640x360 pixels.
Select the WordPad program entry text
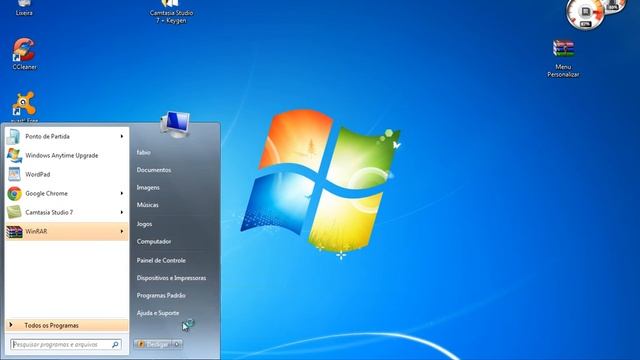pyautogui.click(x=38, y=174)
